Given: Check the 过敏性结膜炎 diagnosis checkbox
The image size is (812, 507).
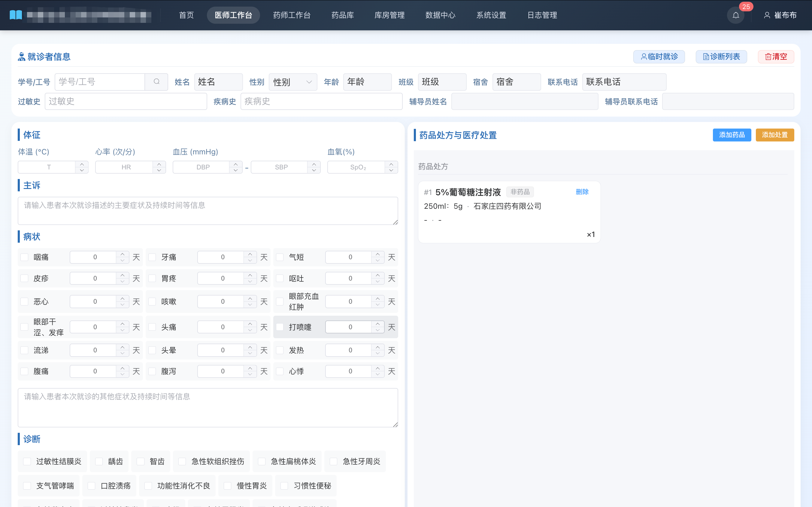Looking at the screenshot, I should [27, 461].
